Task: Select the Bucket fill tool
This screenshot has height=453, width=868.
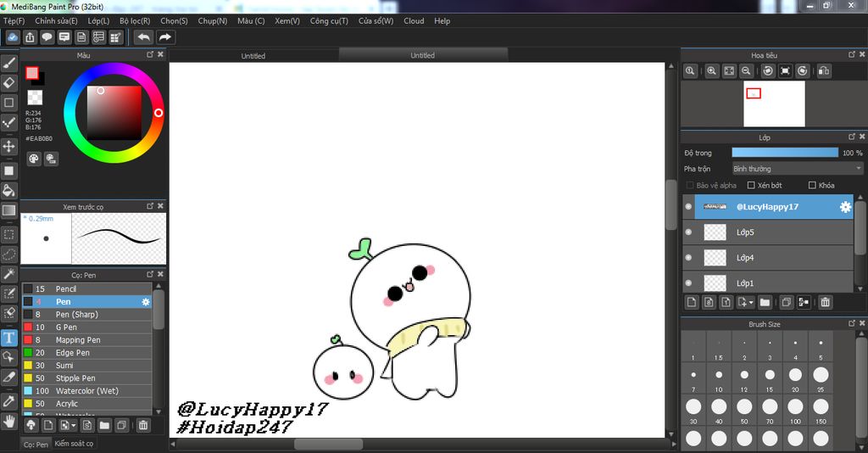Action: 8,191
